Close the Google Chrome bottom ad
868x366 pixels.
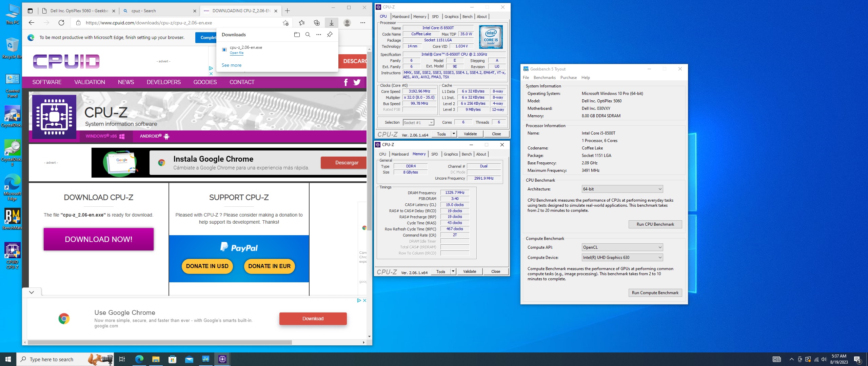tap(365, 301)
